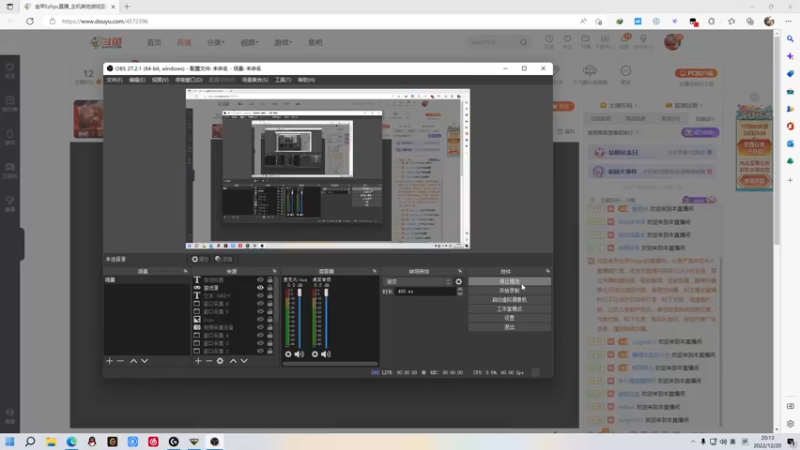
Task: Remove selected scene with the minus icon
Action: point(120,361)
